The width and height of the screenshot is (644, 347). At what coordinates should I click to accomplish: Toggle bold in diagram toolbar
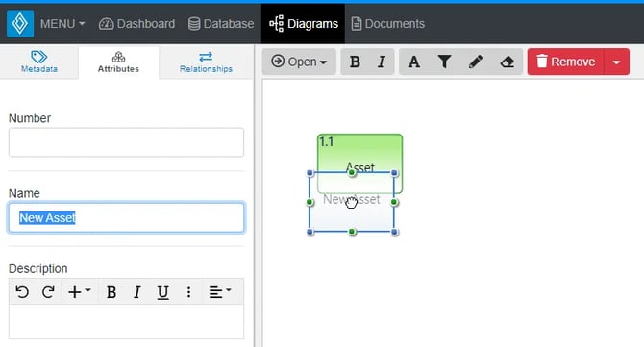tap(355, 62)
